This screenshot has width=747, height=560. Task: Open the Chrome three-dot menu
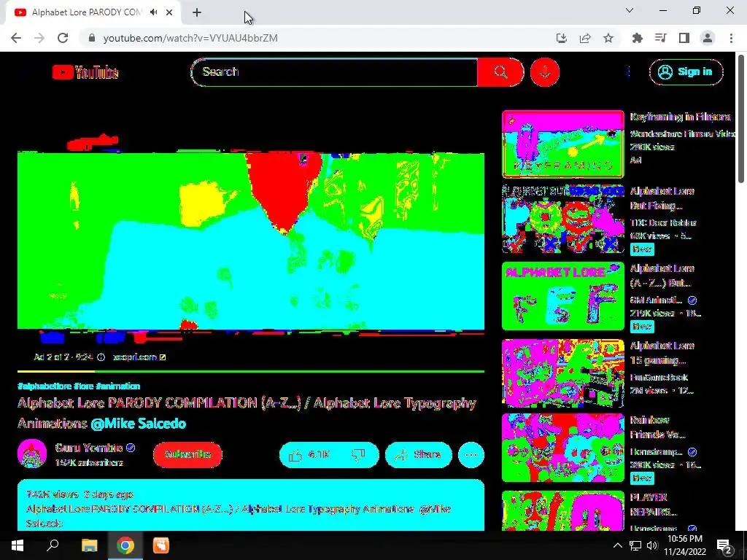731,38
